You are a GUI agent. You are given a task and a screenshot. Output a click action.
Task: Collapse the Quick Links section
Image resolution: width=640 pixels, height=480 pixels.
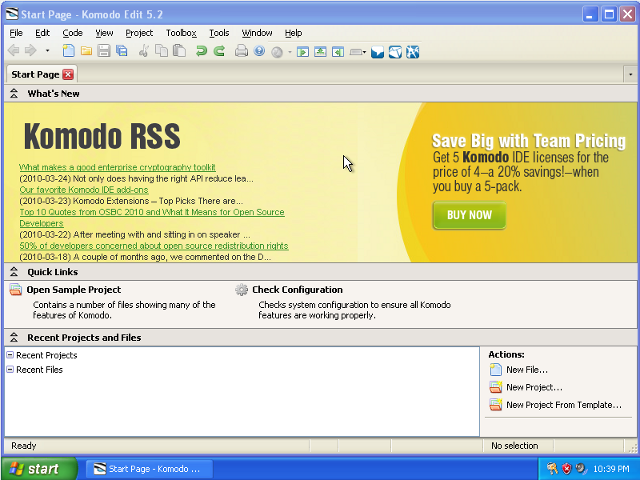click(x=14, y=272)
